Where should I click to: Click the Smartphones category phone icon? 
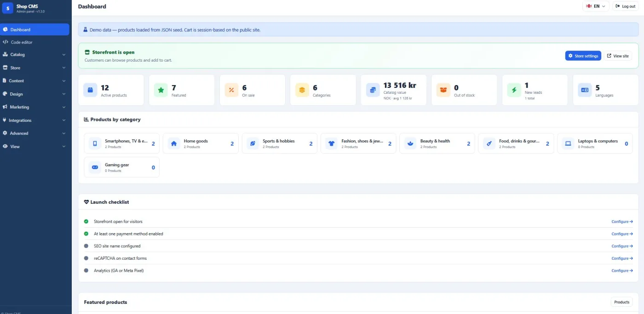coord(95,143)
